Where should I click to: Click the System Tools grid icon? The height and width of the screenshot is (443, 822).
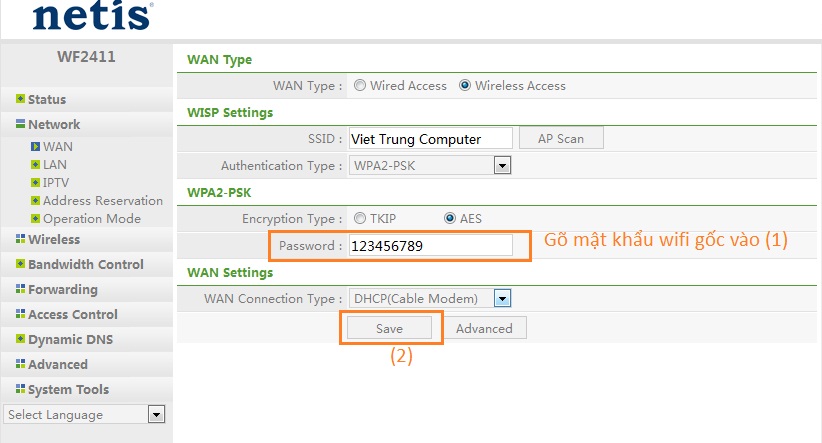20,389
